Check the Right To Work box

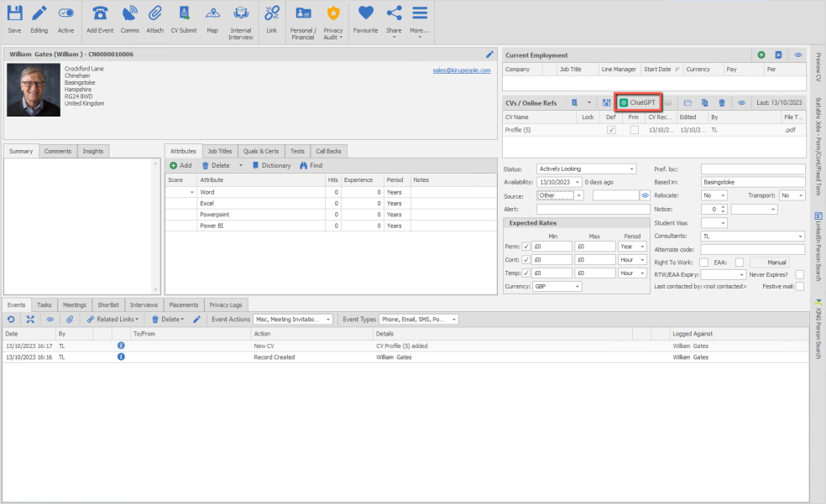[x=703, y=262]
